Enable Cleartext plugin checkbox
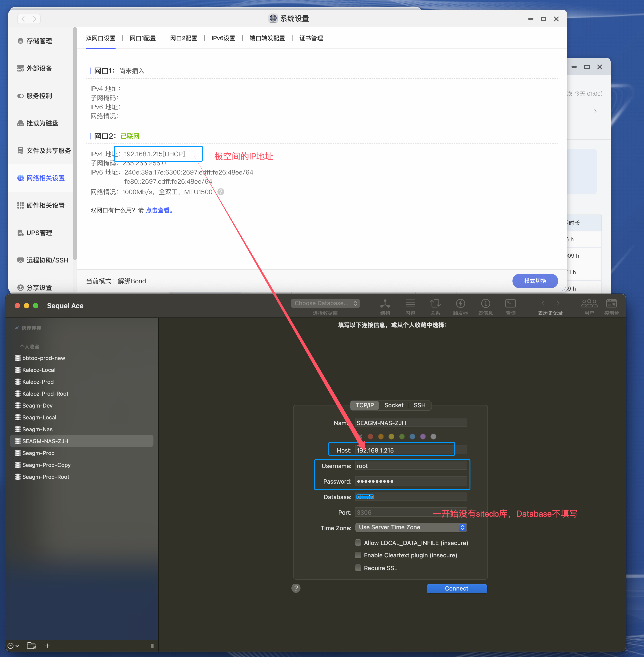644x657 pixels. click(358, 555)
